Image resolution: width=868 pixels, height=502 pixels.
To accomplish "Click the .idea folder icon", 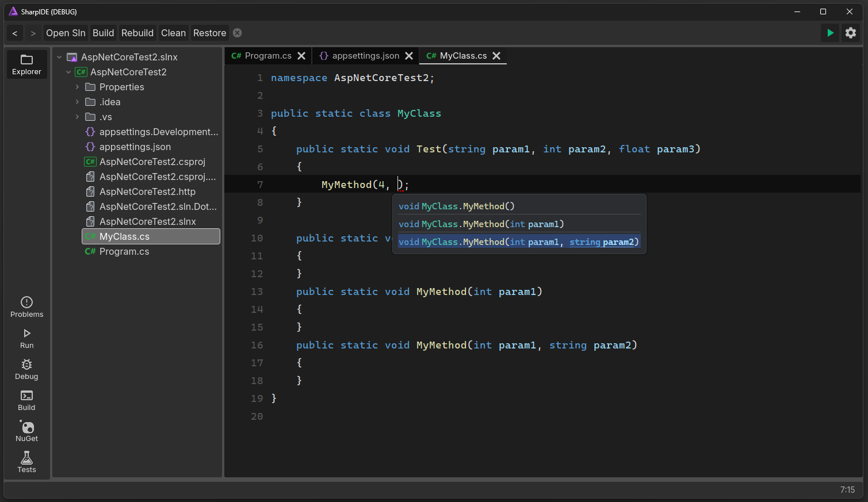I will click(x=90, y=102).
